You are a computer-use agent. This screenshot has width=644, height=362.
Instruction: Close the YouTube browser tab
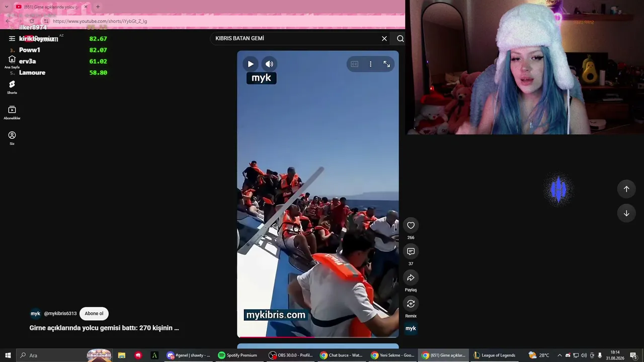pyautogui.click(x=86, y=7)
